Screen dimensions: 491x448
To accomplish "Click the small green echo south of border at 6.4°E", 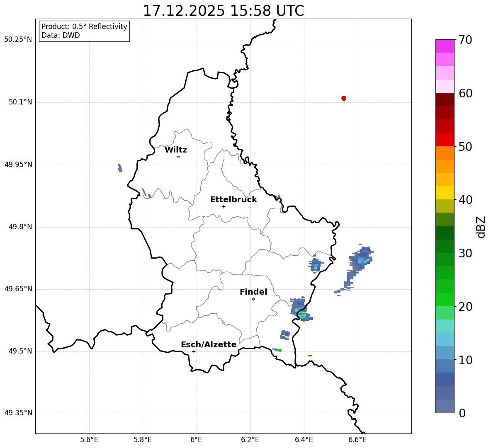I will 310,356.
